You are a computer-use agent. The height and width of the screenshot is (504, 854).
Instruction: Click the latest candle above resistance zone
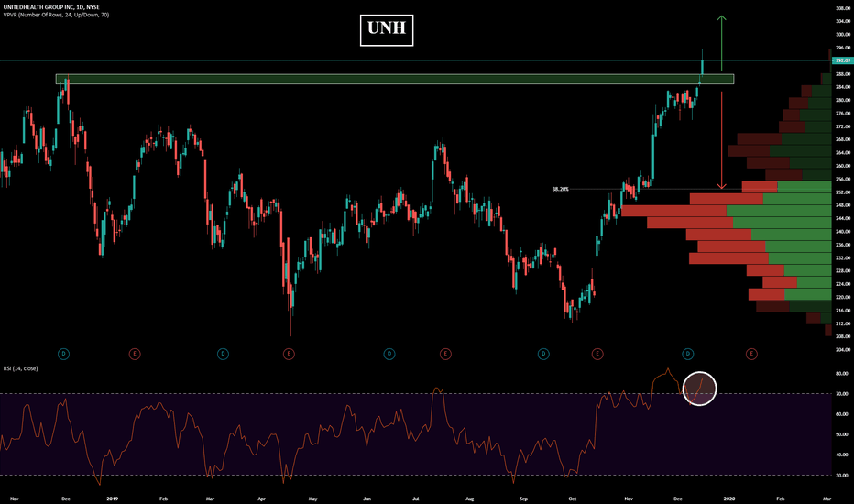(x=702, y=63)
